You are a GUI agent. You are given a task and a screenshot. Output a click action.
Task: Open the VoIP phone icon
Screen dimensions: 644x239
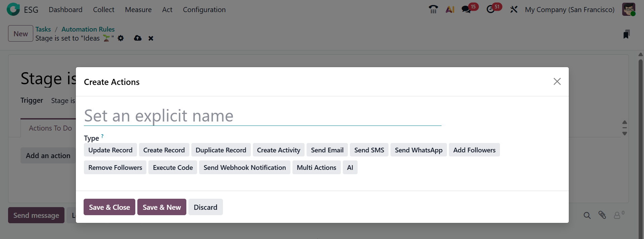pos(433,9)
